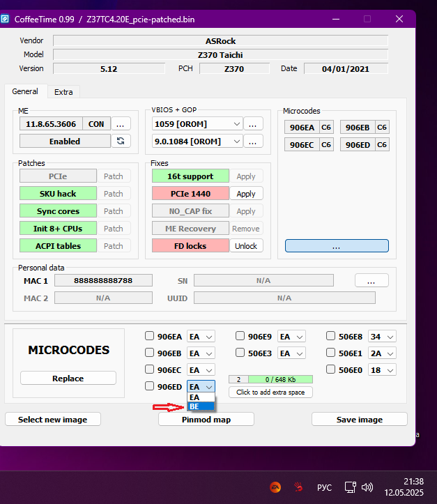Apply the PCIe 1440 fix
This screenshot has height=504, width=437.
tap(246, 194)
